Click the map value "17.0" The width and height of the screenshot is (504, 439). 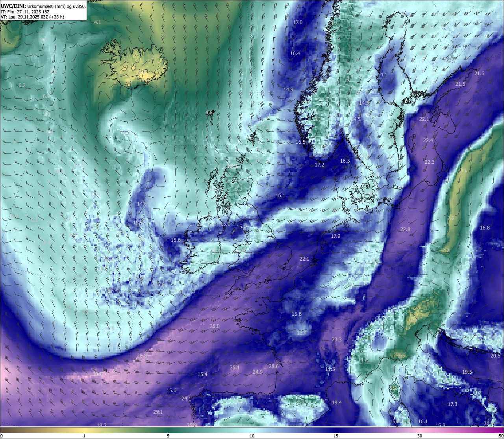tap(298, 22)
